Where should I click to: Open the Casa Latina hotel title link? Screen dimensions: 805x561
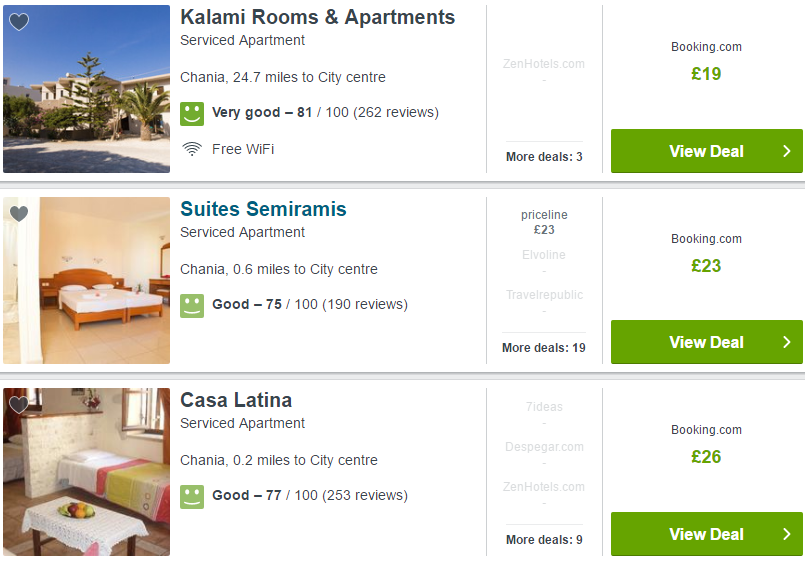pos(236,400)
